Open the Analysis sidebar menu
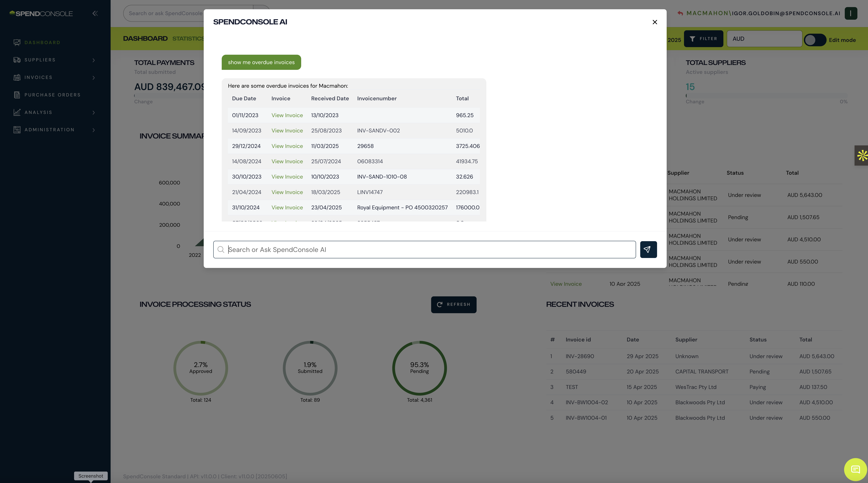868x483 pixels. coord(38,112)
